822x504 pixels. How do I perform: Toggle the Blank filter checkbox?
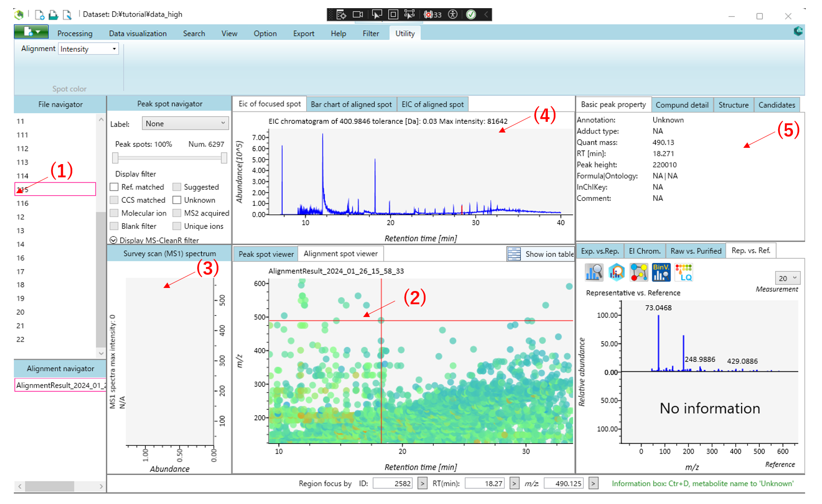coord(114,226)
